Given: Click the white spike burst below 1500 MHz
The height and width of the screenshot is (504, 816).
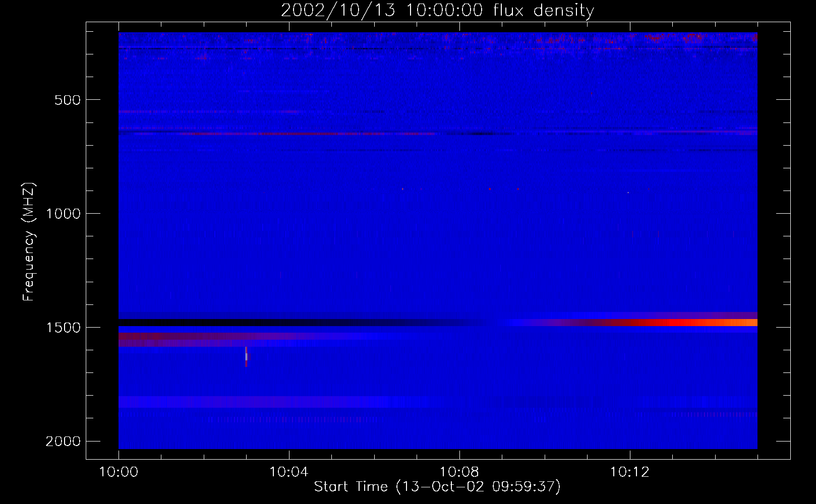Looking at the screenshot, I should pos(247,356).
